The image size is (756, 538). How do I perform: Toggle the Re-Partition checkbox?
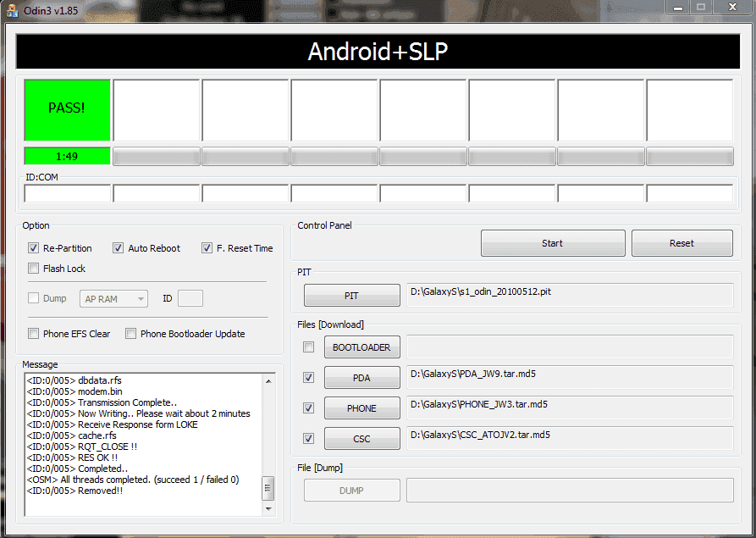point(33,248)
